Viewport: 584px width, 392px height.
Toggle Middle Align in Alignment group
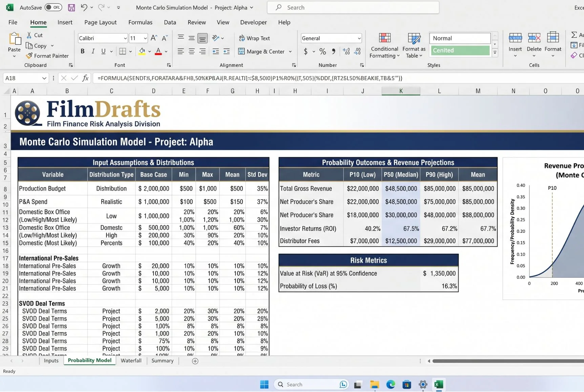191,38
